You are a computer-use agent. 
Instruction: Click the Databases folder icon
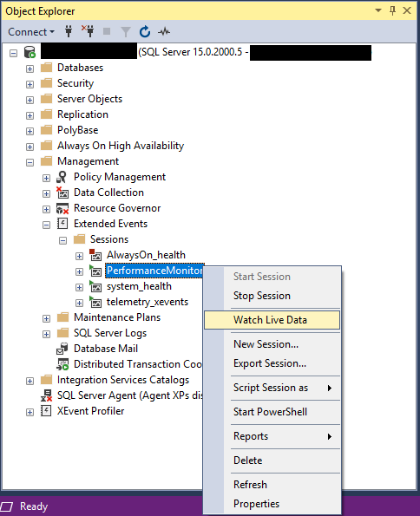click(47, 68)
